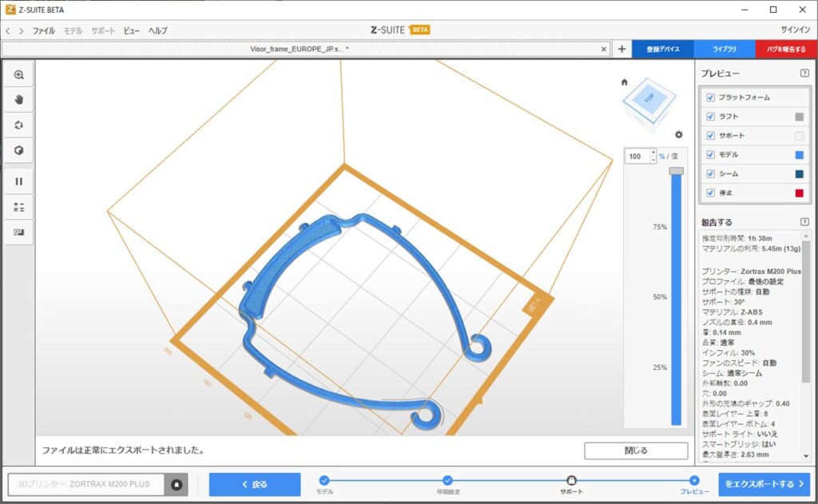Click the blue モデル color swatch

click(799, 155)
